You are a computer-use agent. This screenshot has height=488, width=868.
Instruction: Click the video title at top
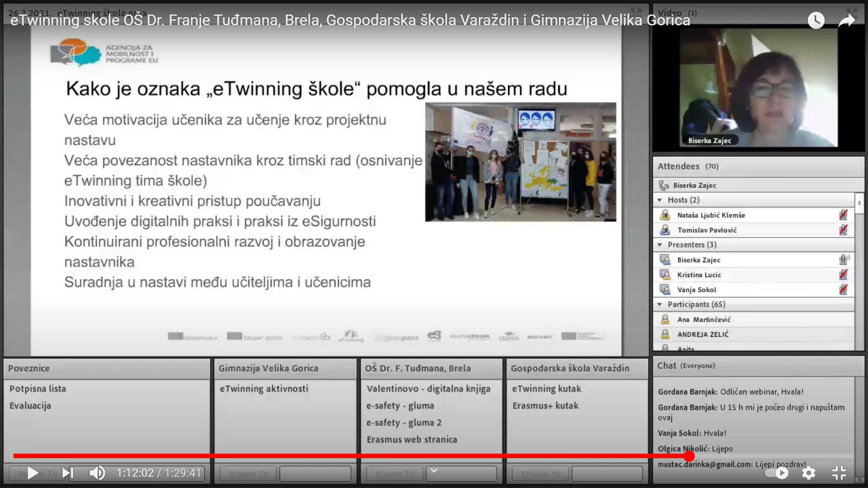pyautogui.click(x=350, y=20)
